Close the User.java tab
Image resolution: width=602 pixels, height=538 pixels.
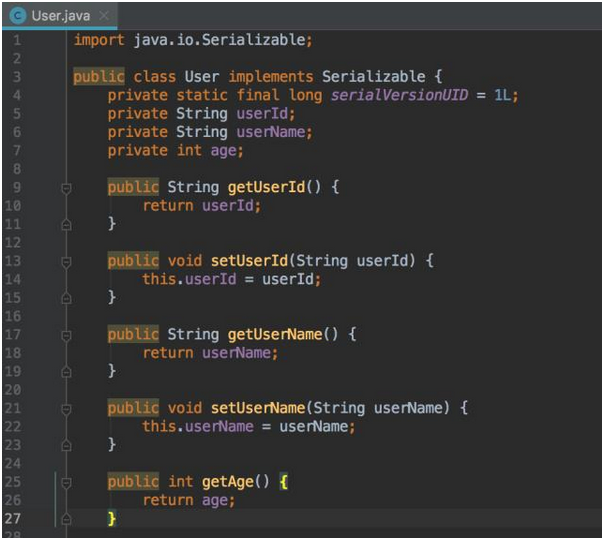click(104, 16)
